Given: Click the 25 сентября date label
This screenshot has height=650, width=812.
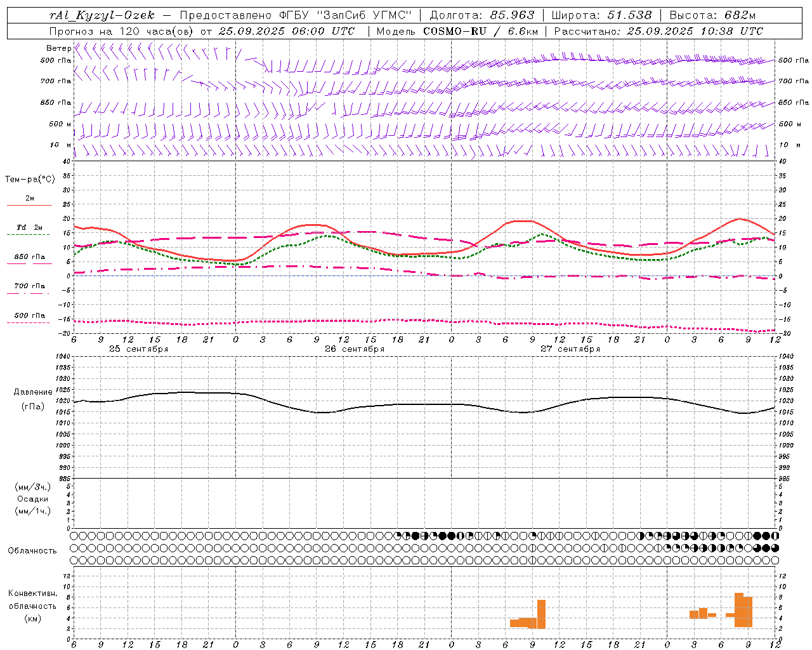Looking at the screenshot, I should 139,349.
